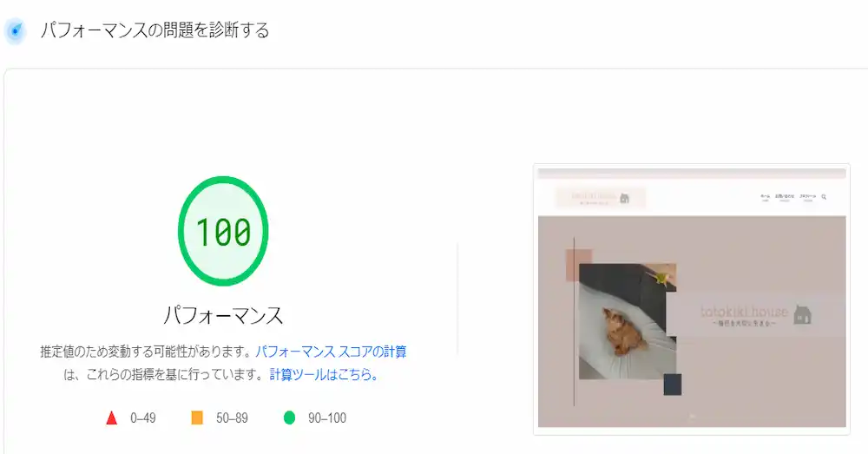This screenshot has height=454, width=868.
Task: Click the dark navy square in the preview
Action: coord(673,385)
